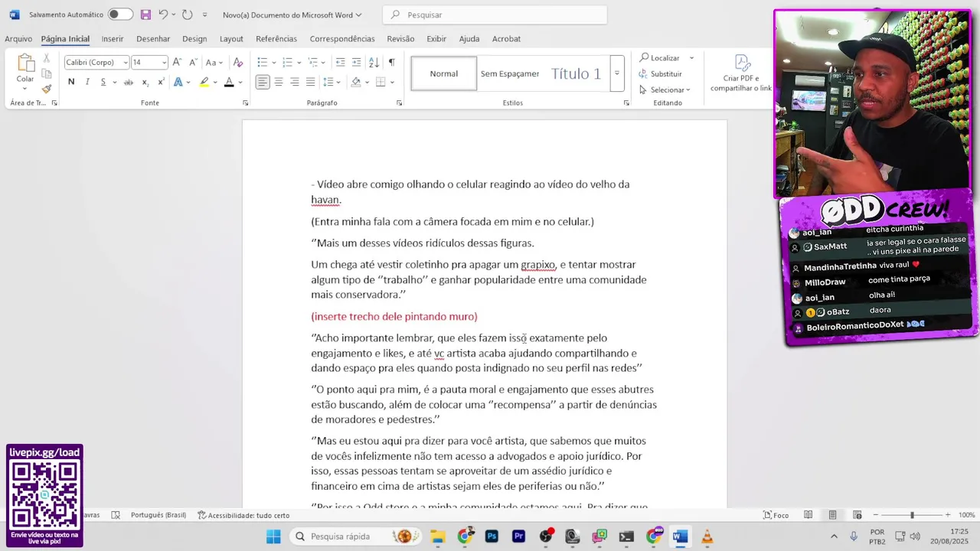980x551 pixels.
Task: Apply superscript formatting
Action: tap(161, 82)
